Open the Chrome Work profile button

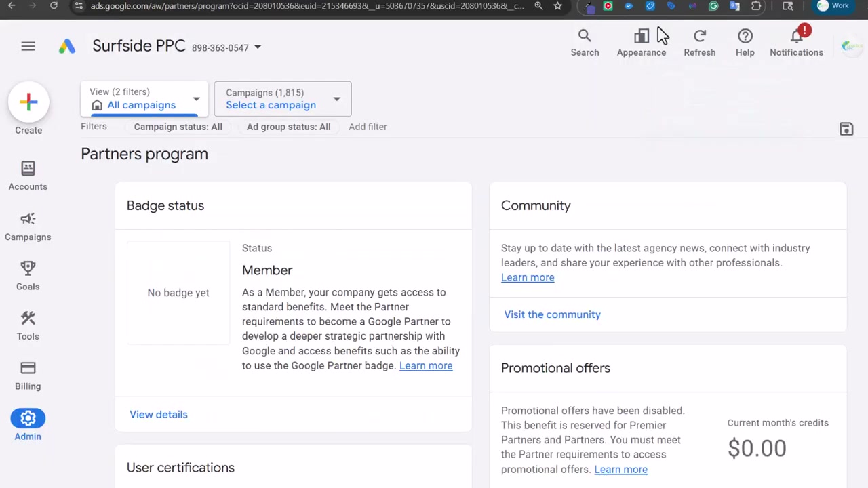coord(833,6)
